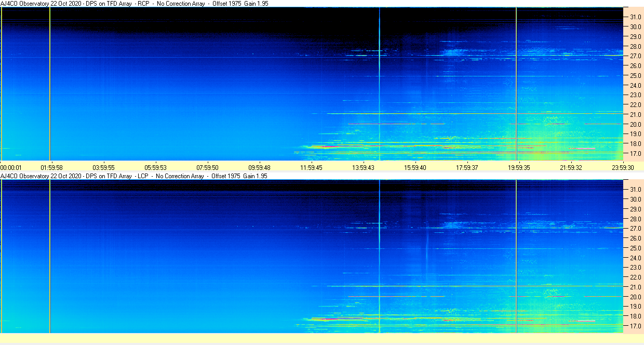The image size is (644, 345).
Task: Pick 24.0 frequency label in LCP panel
Action: [635, 258]
